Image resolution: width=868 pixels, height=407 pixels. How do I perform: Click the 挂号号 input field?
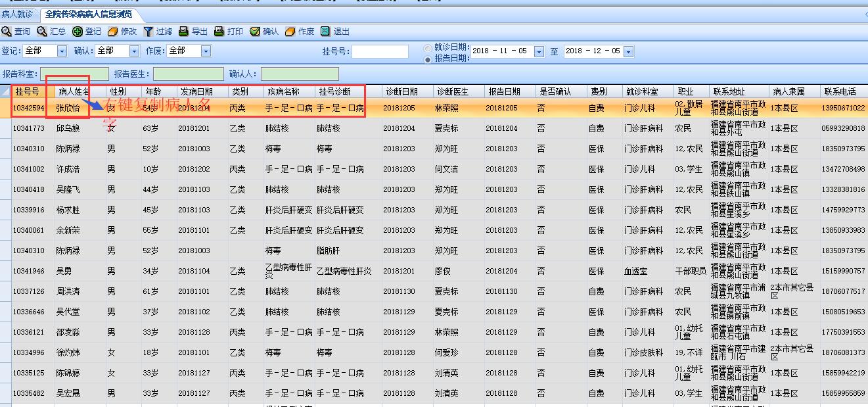380,51
